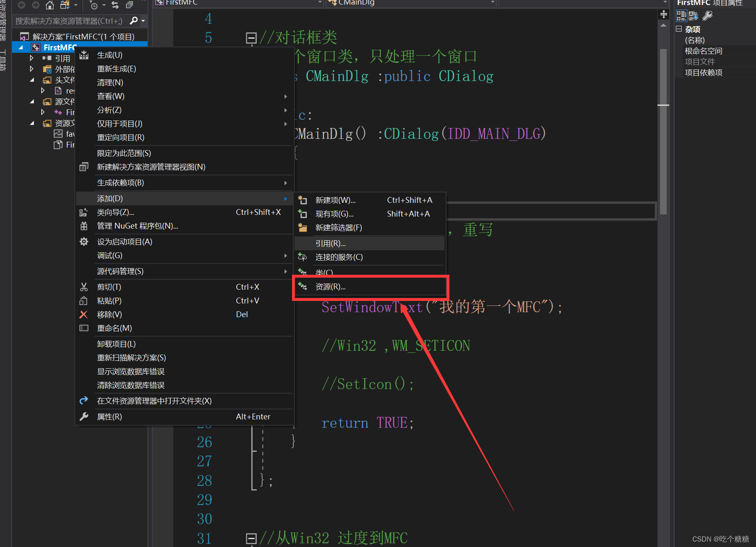Collapse the 杂项 category in properties

(679, 29)
